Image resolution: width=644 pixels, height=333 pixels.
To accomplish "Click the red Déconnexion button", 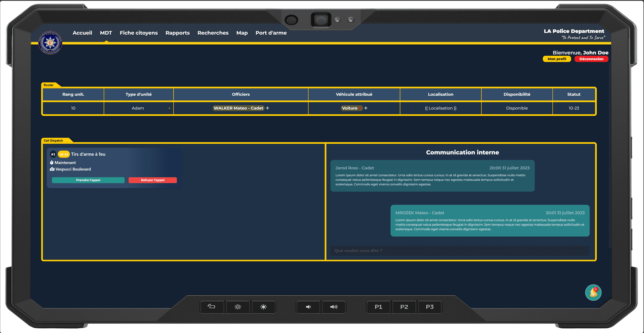I will click(x=591, y=59).
